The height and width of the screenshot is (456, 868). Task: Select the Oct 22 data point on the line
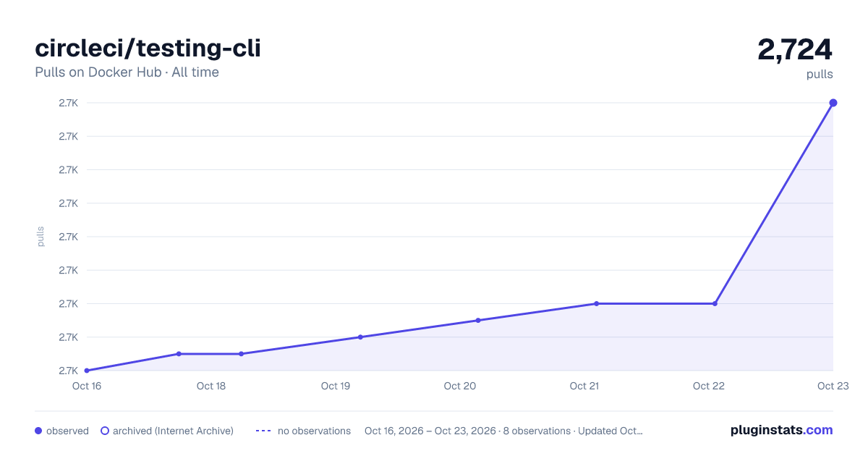(x=715, y=303)
